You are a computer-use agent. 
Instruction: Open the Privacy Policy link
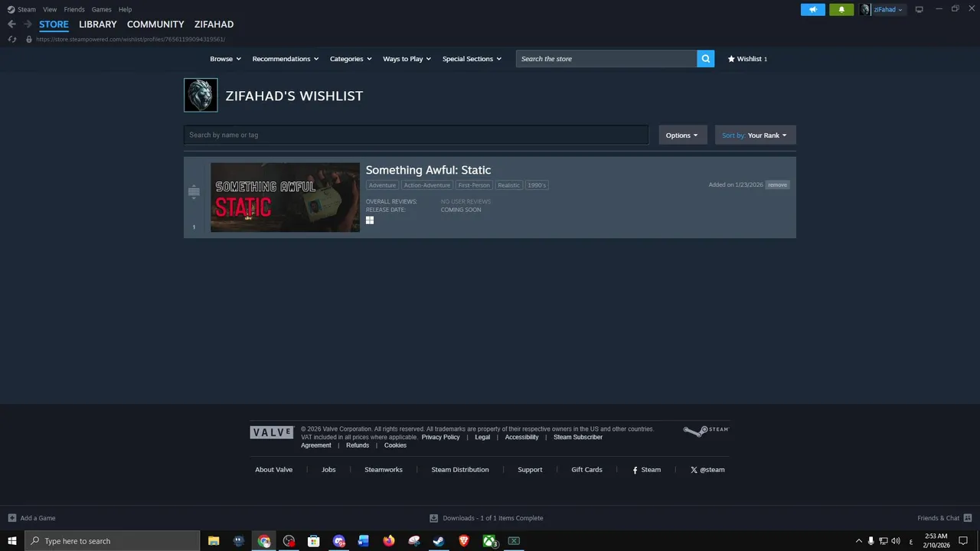440,437
